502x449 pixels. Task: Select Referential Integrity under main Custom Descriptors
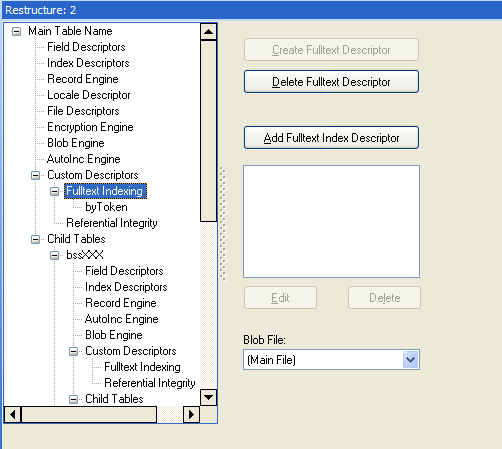click(112, 223)
